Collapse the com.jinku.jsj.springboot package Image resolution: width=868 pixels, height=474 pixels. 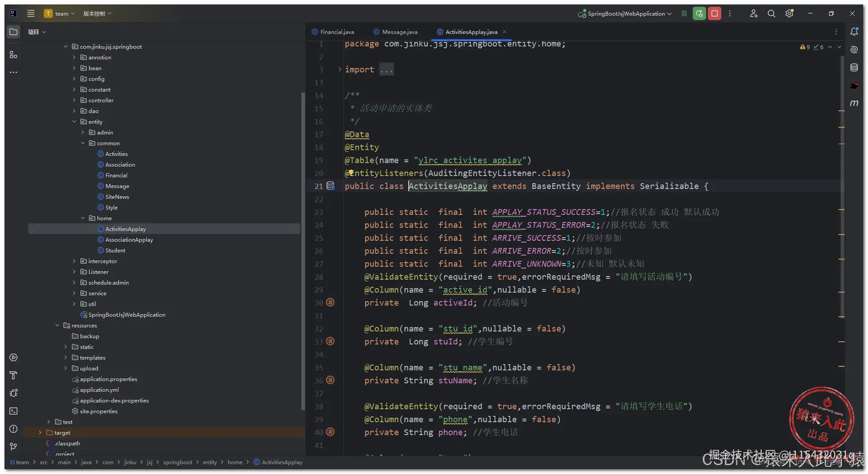tap(66, 46)
